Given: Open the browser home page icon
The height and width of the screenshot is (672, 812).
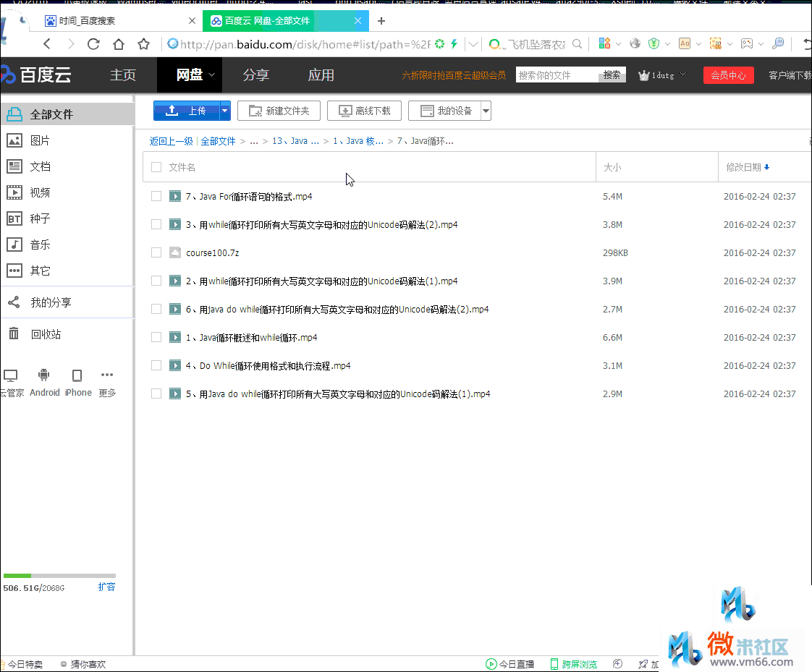Looking at the screenshot, I should tap(119, 44).
